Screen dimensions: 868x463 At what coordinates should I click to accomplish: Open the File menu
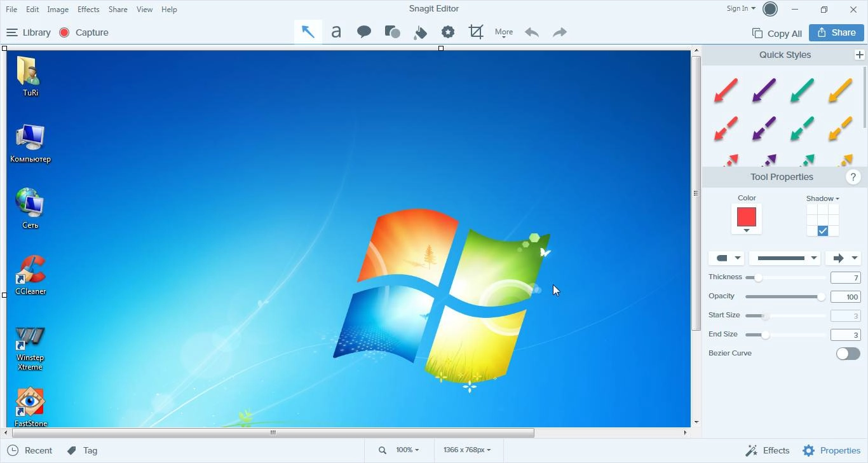(11, 10)
